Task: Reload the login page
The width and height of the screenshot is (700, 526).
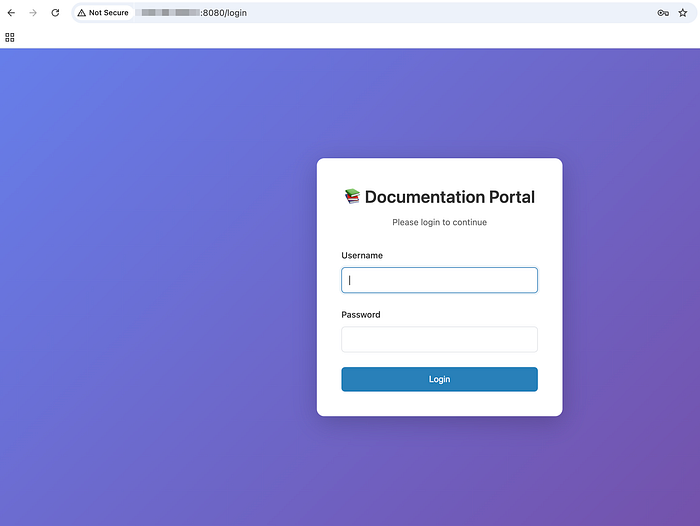Action: pos(55,13)
